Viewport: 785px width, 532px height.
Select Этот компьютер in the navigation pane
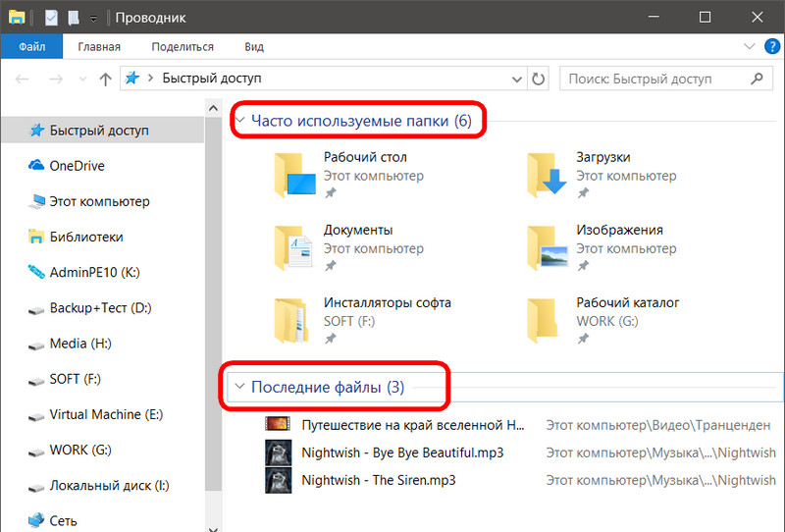click(x=102, y=201)
